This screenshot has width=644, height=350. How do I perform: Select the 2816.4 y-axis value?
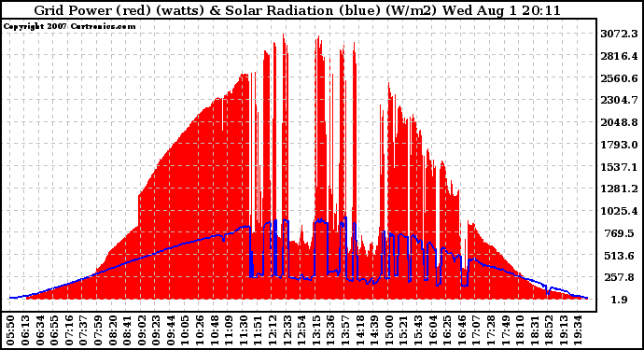619,56
